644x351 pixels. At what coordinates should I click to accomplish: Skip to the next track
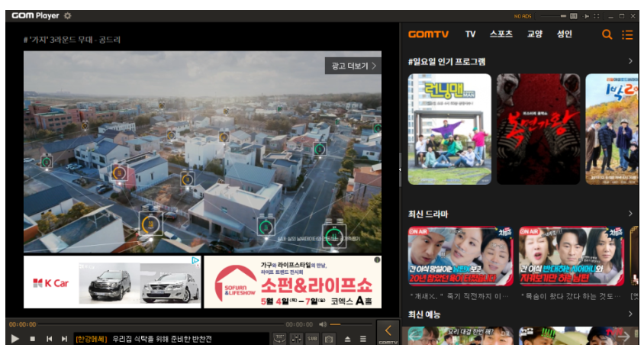(64, 339)
